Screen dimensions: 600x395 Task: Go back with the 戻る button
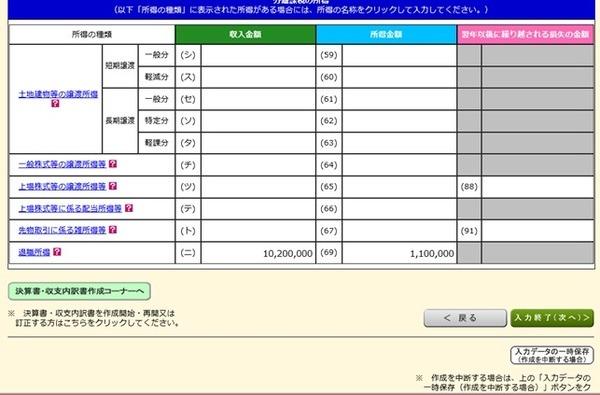465,318
